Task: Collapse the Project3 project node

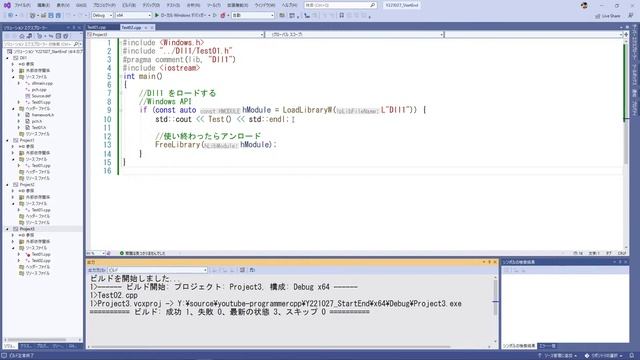Action: coord(7,229)
